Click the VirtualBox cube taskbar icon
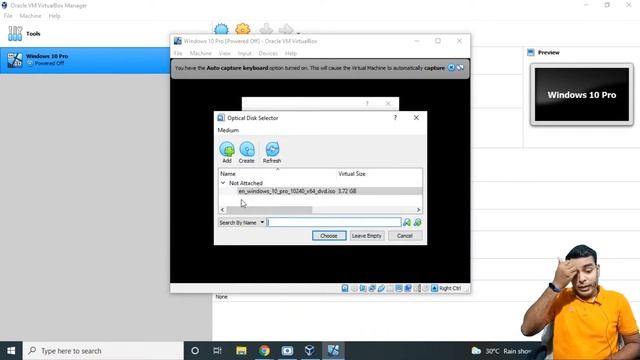This screenshot has width=640, height=360. (x=310, y=350)
